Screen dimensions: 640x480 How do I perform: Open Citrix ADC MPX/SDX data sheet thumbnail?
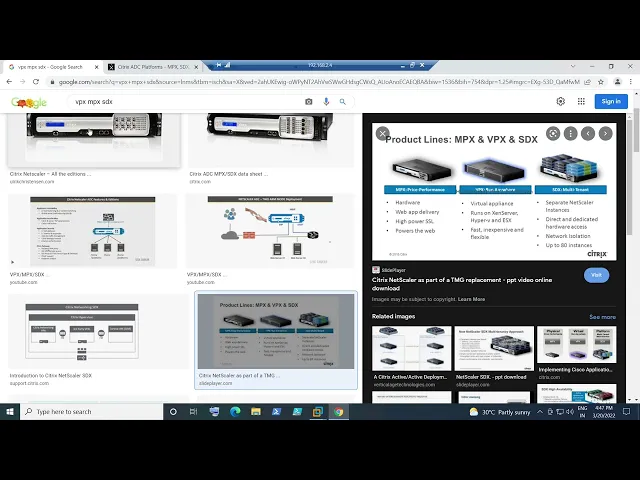tap(271, 140)
